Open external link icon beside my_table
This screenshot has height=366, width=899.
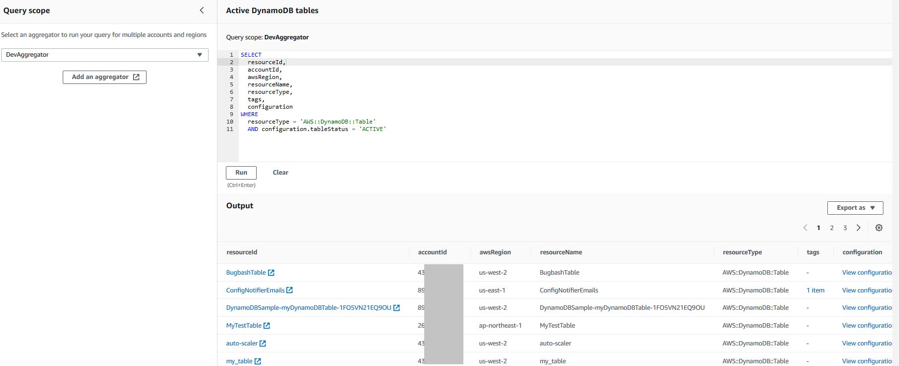coord(257,361)
